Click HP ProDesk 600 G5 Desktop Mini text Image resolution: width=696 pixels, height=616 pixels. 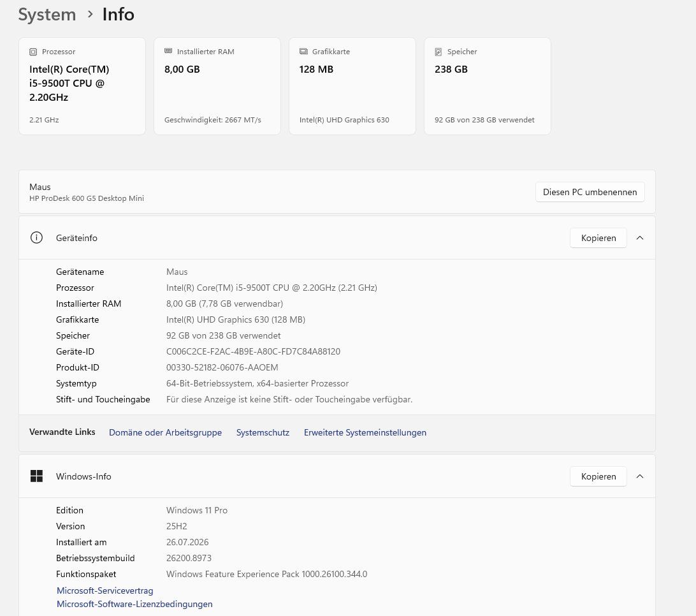(87, 198)
